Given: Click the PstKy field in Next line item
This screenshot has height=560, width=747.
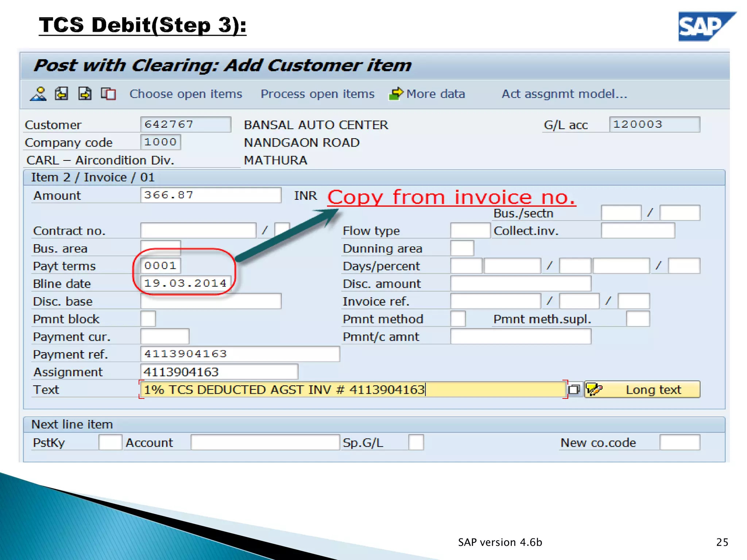Looking at the screenshot, I should [x=110, y=442].
